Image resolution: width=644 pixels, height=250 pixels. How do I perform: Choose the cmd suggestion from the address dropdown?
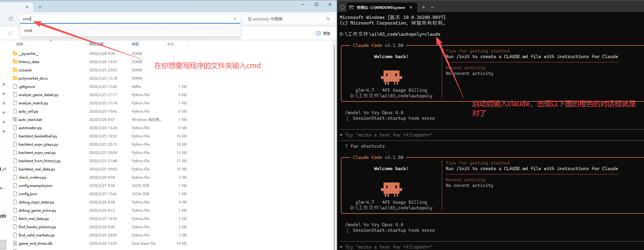pyautogui.click(x=28, y=30)
